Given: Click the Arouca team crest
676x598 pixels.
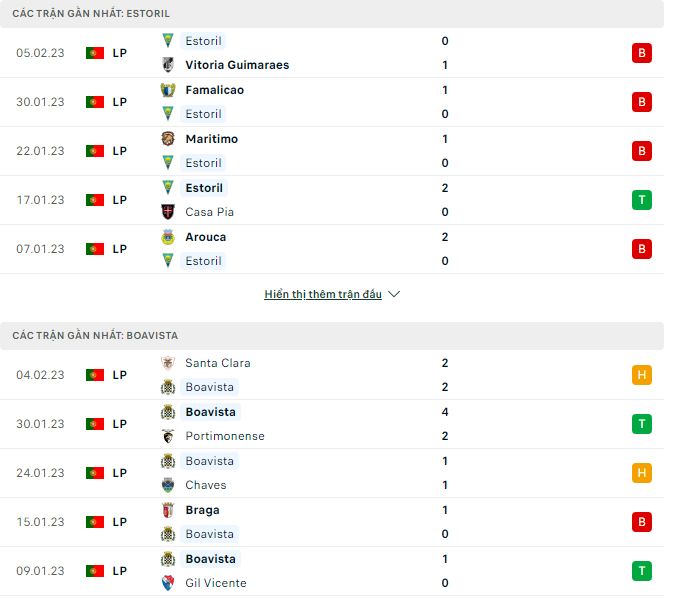Looking at the screenshot, I should [168, 237].
